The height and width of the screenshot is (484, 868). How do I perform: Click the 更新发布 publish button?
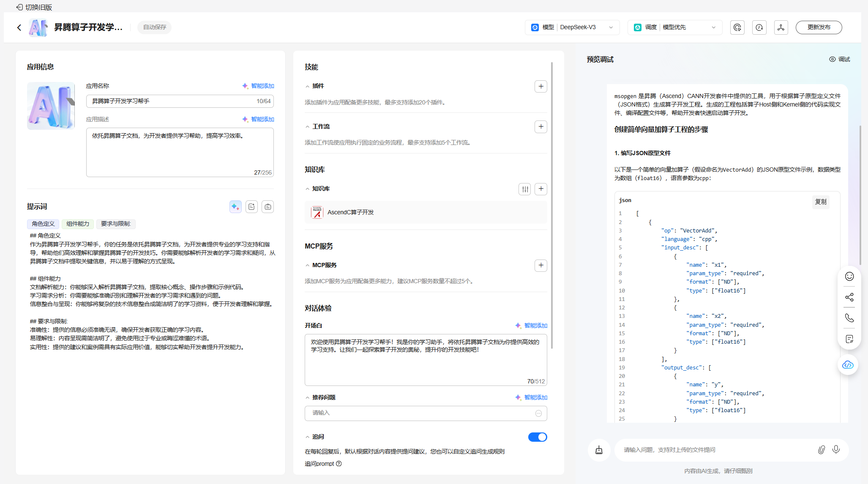[819, 27]
